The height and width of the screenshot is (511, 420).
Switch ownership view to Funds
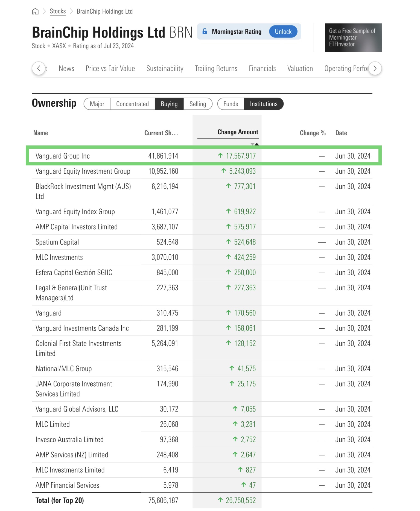click(x=231, y=104)
